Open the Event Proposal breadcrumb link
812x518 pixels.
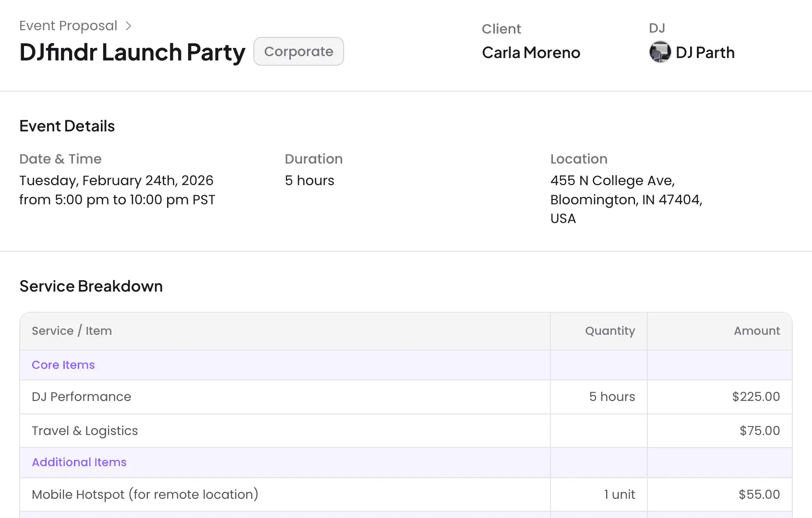(68, 26)
